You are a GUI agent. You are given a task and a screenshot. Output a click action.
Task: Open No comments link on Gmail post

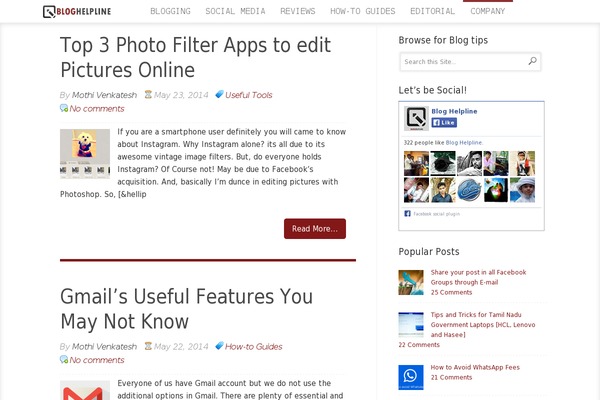97,360
